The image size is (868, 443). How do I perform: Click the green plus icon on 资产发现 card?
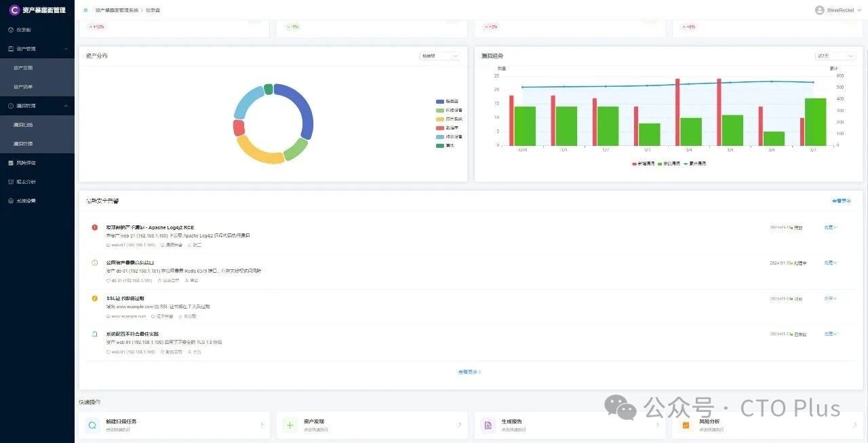(290, 425)
